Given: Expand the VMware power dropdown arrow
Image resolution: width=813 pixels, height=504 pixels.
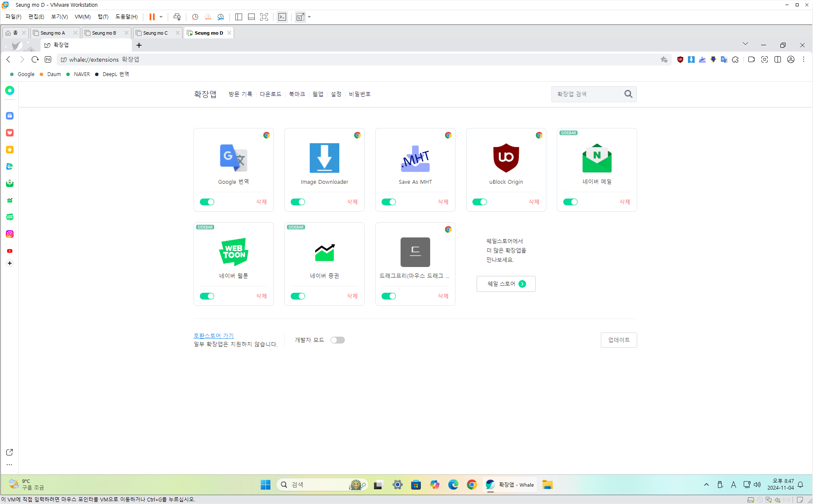Looking at the screenshot, I should click(161, 17).
